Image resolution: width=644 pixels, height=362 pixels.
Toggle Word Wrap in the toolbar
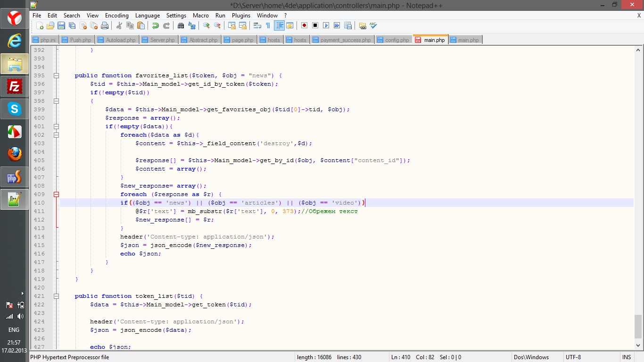pos(257,25)
